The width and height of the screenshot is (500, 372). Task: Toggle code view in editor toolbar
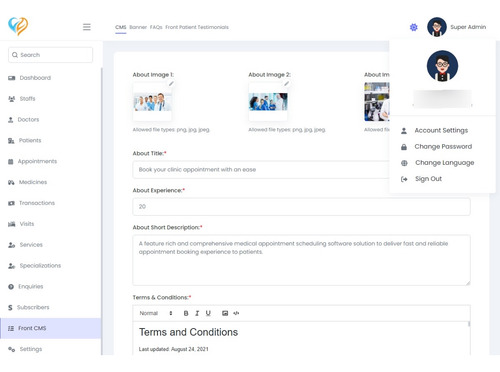(236, 313)
